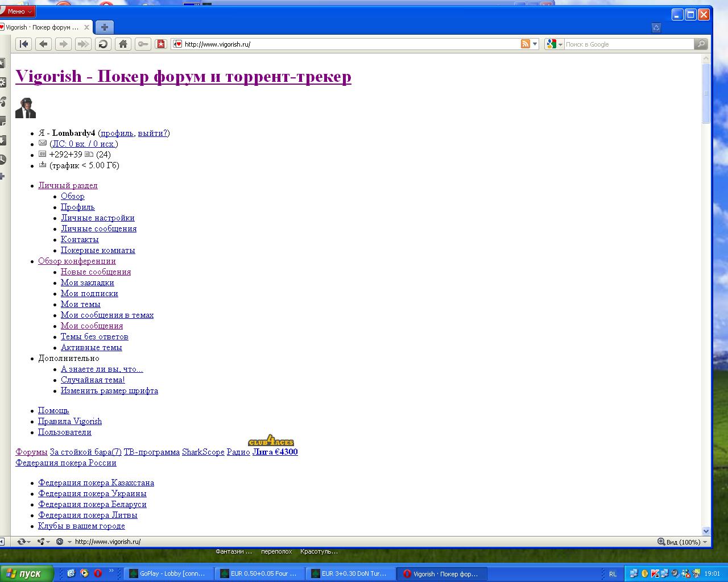Click in the Google search field
The image size is (728, 582).
(x=626, y=44)
